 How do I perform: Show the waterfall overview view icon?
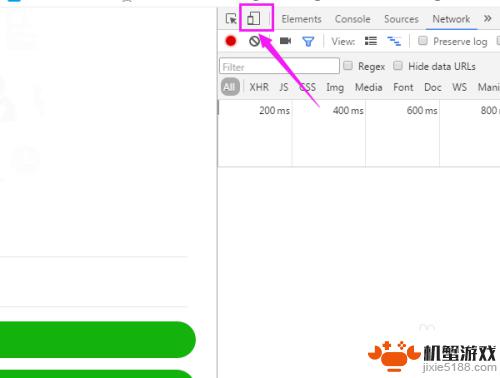click(394, 41)
